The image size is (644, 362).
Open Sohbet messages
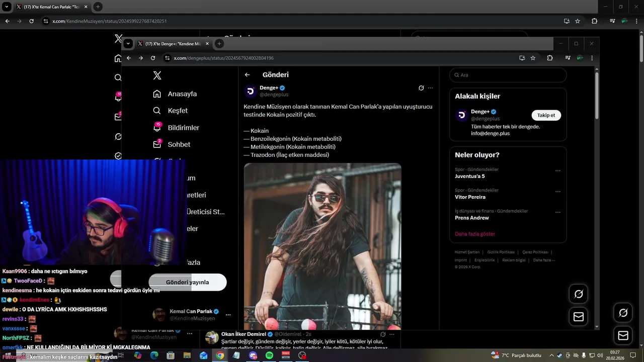coord(172,144)
